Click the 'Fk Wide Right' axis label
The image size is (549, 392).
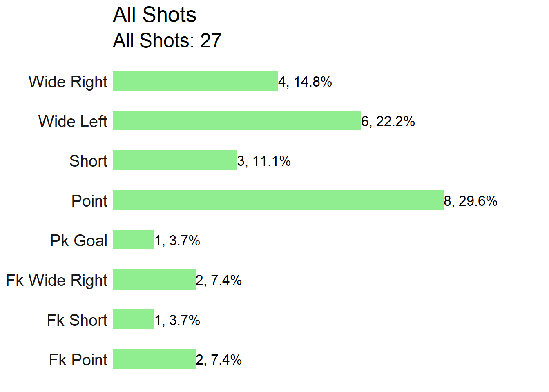pyautogui.click(x=57, y=281)
